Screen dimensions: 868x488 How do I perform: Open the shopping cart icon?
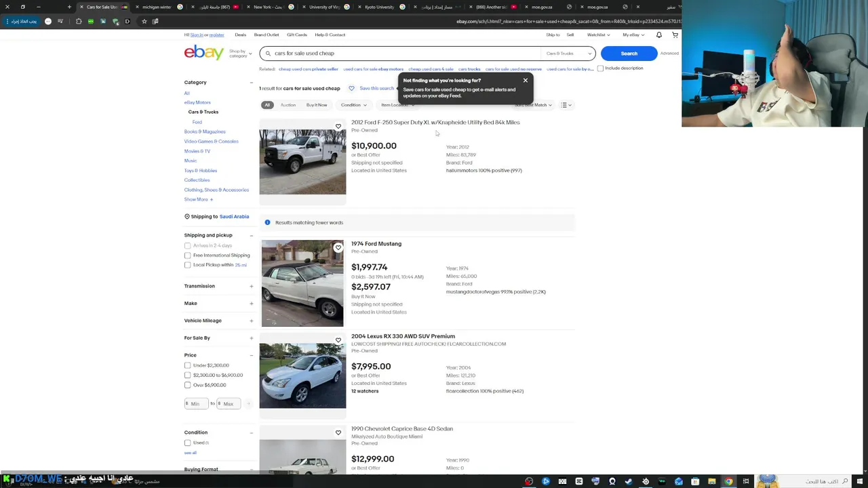tap(675, 35)
